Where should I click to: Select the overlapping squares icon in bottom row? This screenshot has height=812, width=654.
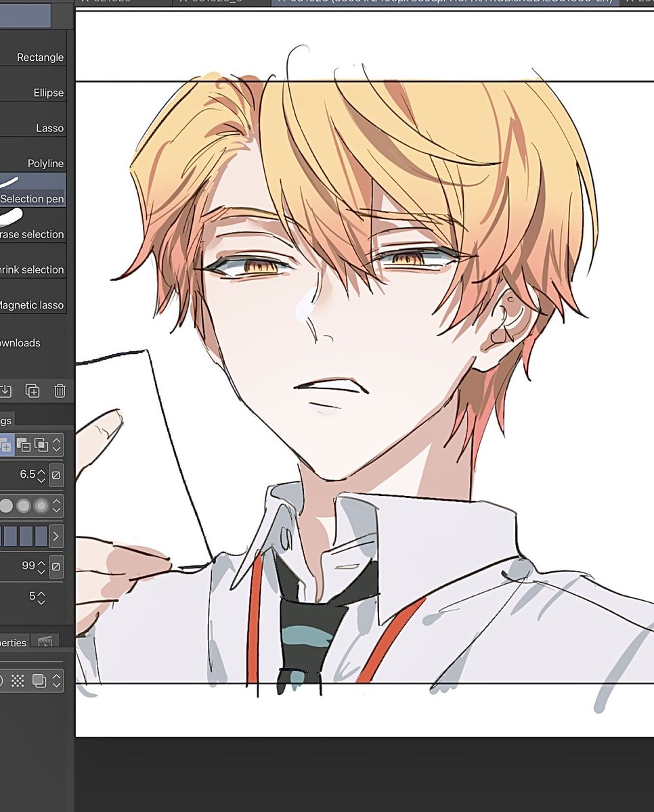40,681
